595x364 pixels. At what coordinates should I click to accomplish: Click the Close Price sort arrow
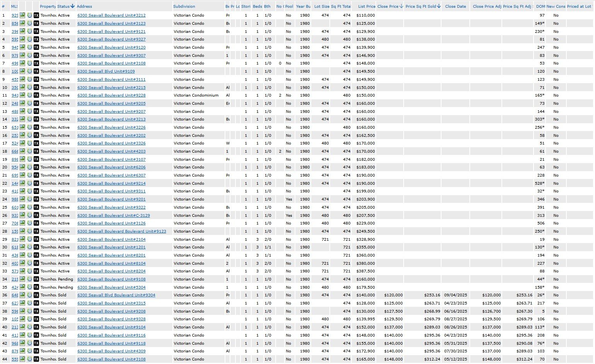pyautogui.click(x=401, y=6)
